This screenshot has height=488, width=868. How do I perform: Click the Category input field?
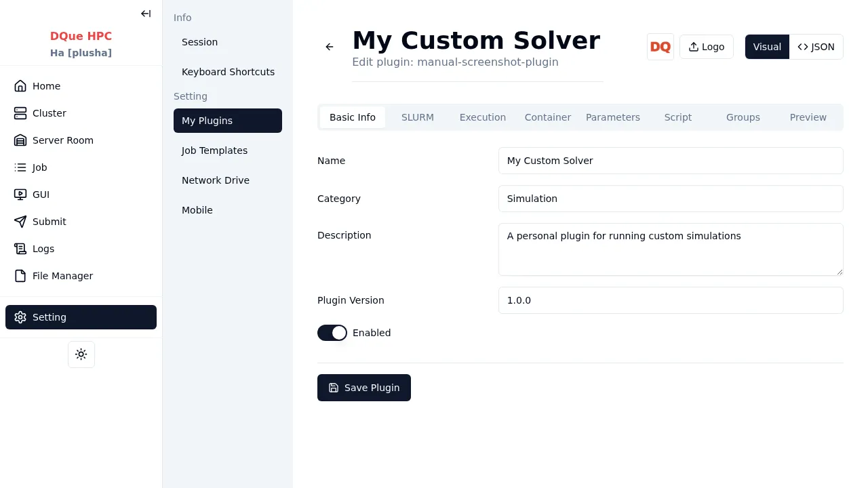point(671,199)
